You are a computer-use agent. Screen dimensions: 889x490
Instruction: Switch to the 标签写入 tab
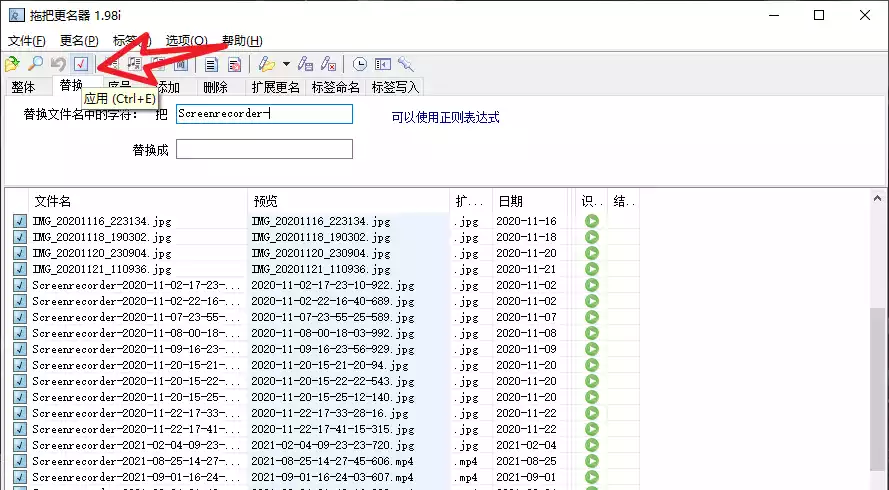pos(395,87)
